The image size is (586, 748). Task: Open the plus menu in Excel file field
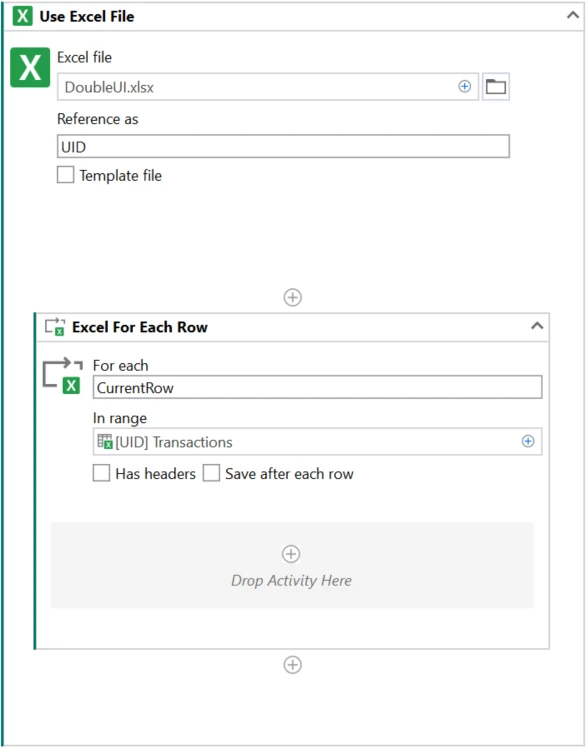[464, 86]
